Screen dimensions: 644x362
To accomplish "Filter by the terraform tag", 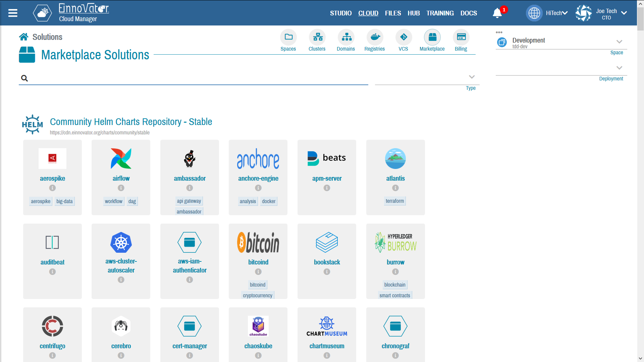I will [395, 201].
